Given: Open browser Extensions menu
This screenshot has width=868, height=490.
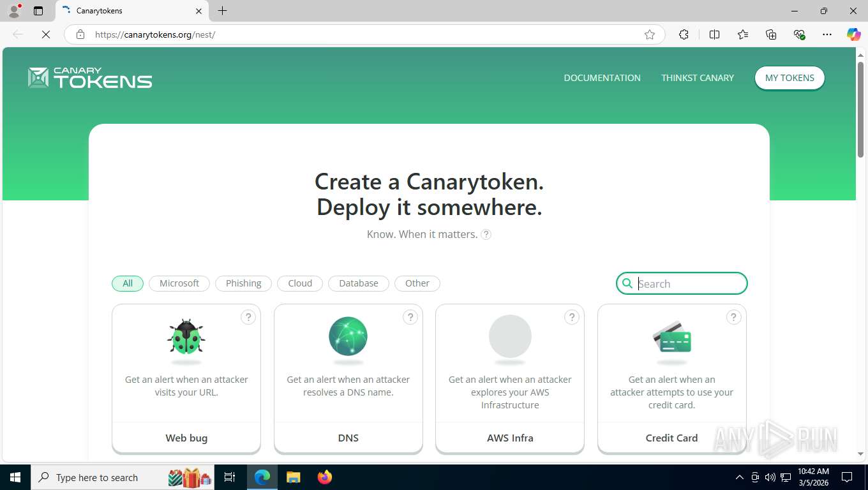Looking at the screenshot, I should (x=684, y=34).
